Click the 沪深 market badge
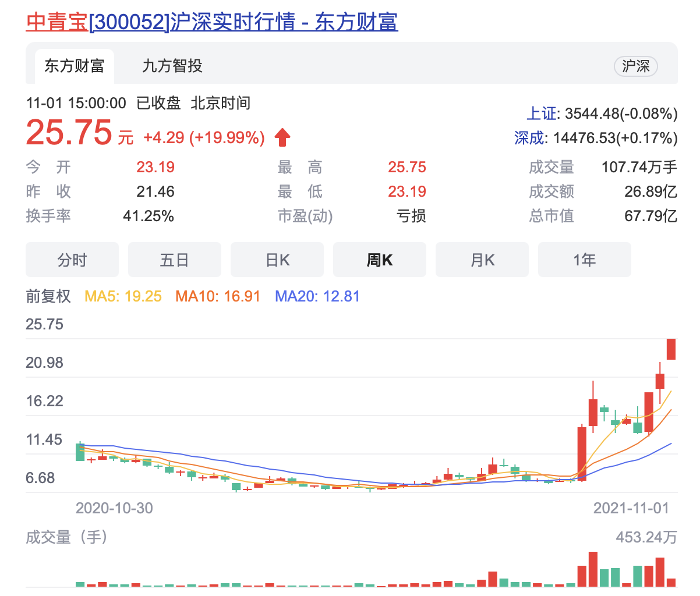The height and width of the screenshot is (596, 700). (635, 66)
